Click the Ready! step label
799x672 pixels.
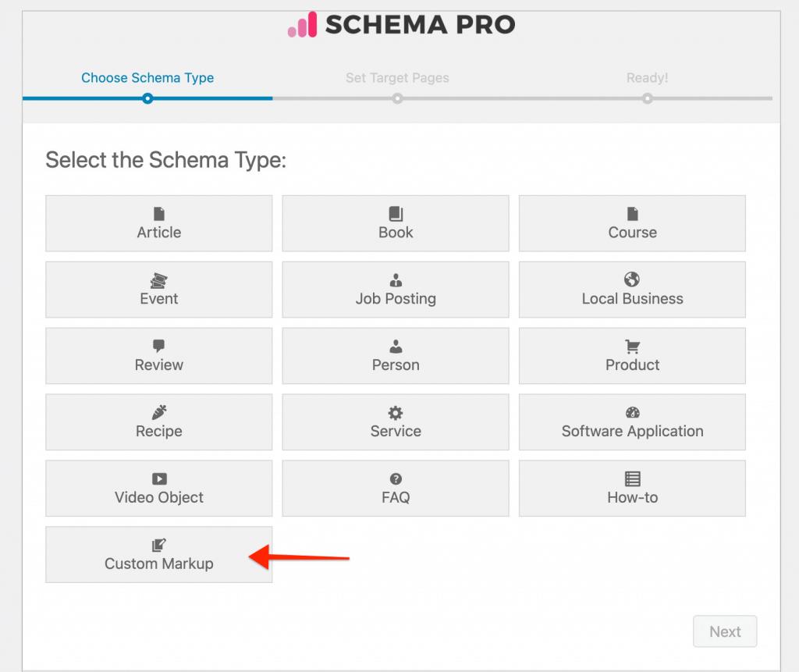point(647,78)
